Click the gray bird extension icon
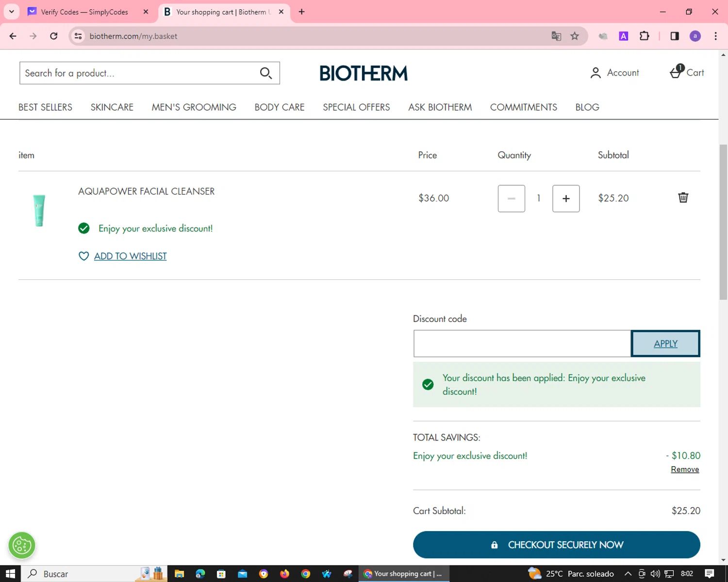728x582 pixels. coord(603,36)
